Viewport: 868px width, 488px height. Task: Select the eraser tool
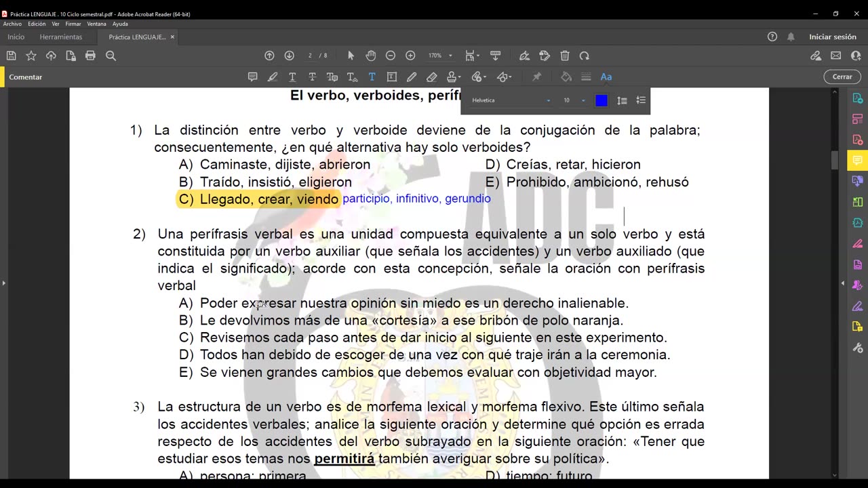[x=432, y=77]
